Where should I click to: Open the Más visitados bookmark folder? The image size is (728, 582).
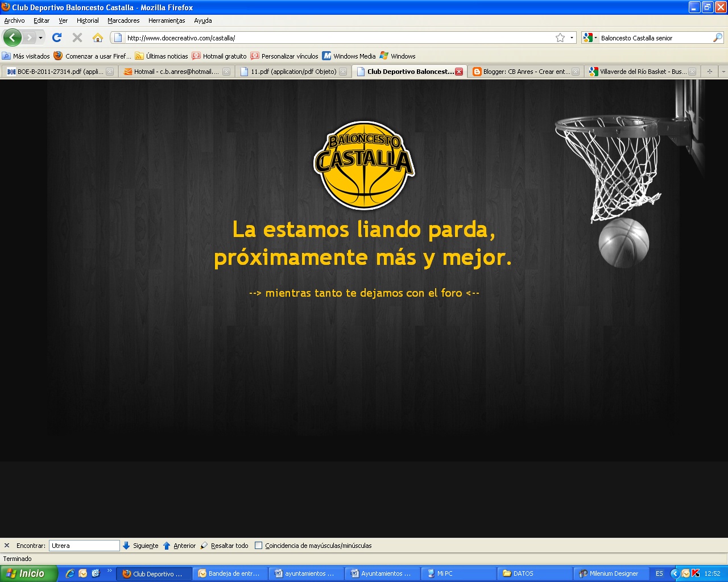pyautogui.click(x=26, y=56)
